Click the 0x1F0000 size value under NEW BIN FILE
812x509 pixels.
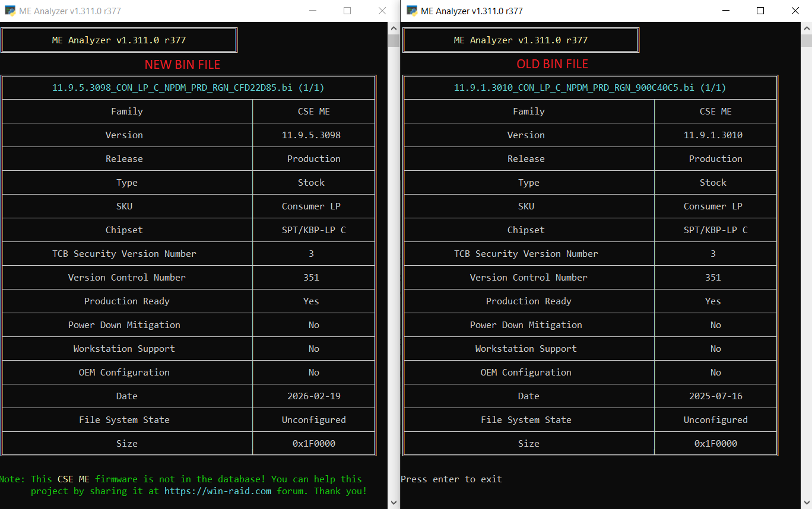click(313, 444)
